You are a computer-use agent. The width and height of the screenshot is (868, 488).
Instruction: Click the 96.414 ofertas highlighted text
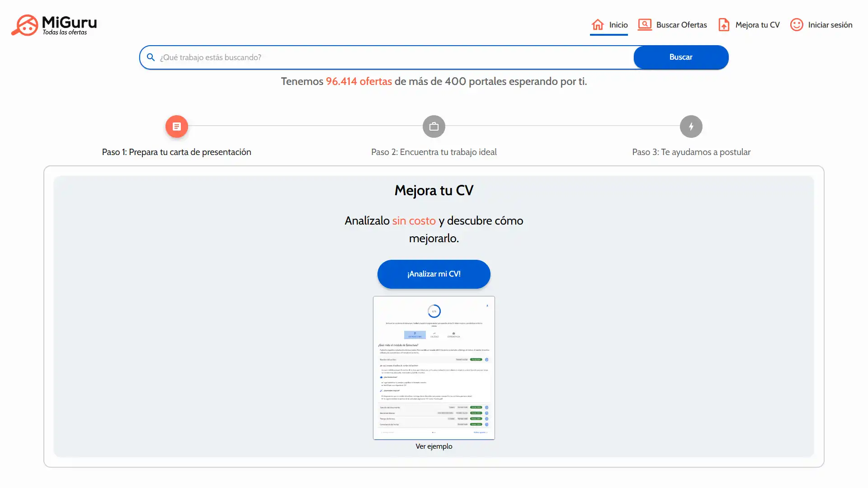(359, 81)
